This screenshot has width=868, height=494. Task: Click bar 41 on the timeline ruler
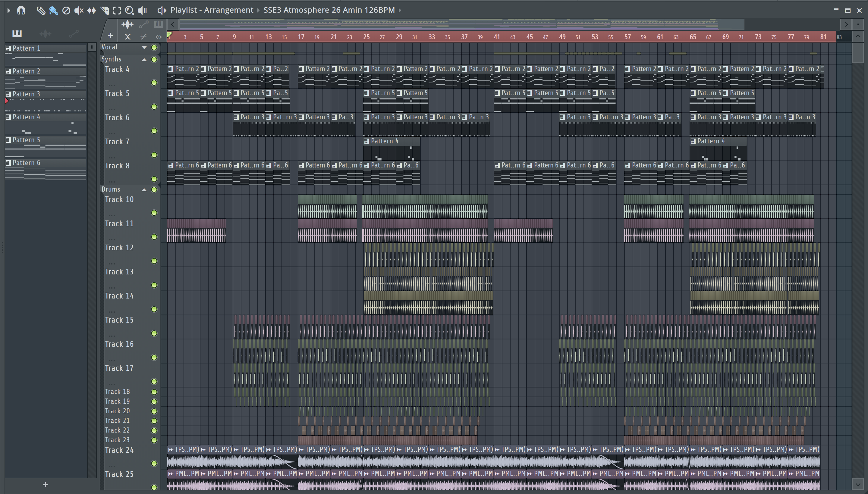(x=497, y=37)
